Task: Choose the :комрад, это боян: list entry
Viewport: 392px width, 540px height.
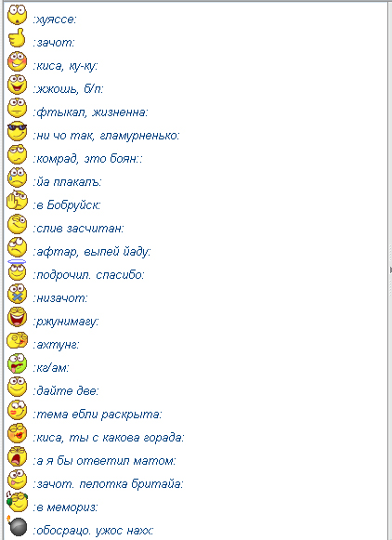Action: [87, 158]
